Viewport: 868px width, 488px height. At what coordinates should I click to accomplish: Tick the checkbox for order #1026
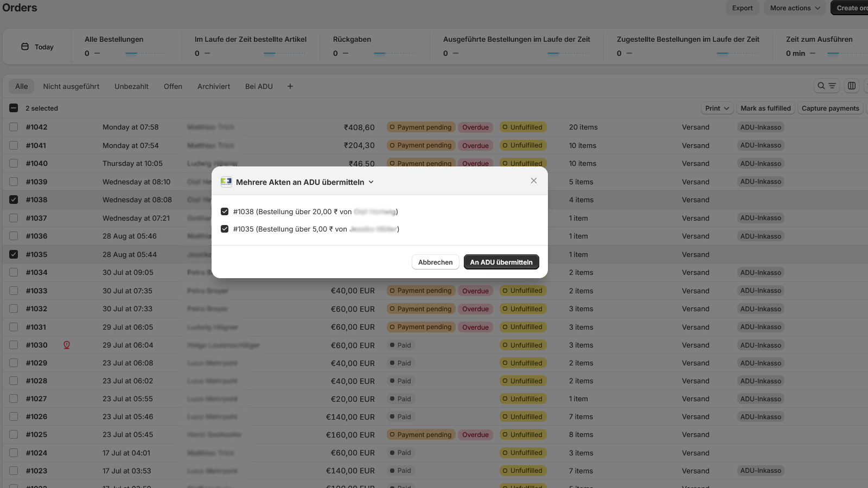coord(14,416)
